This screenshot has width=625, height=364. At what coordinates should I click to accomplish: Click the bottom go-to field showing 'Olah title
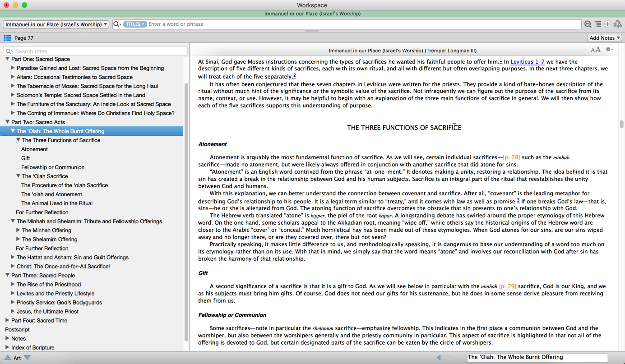[537, 357]
